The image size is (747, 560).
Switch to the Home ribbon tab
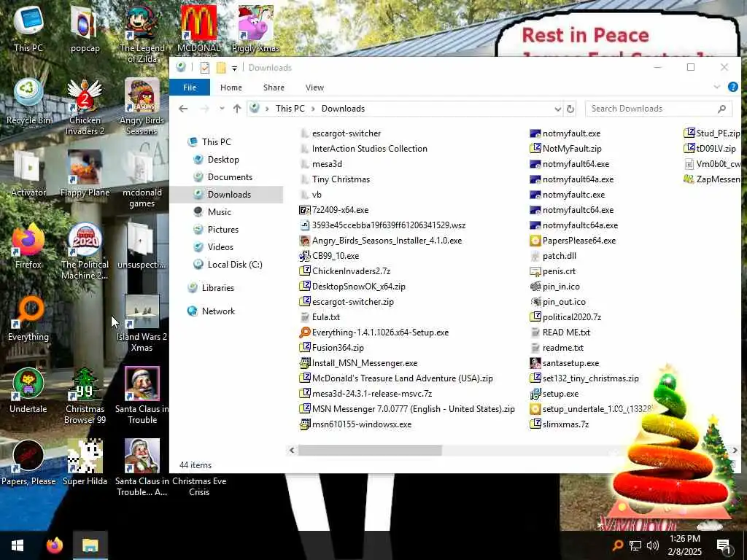click(x=231, y=87)
